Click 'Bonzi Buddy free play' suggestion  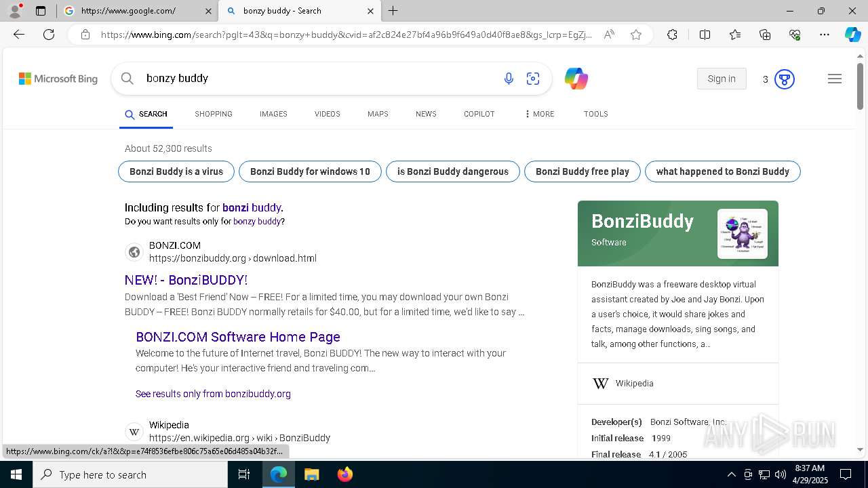pos(583,171)
